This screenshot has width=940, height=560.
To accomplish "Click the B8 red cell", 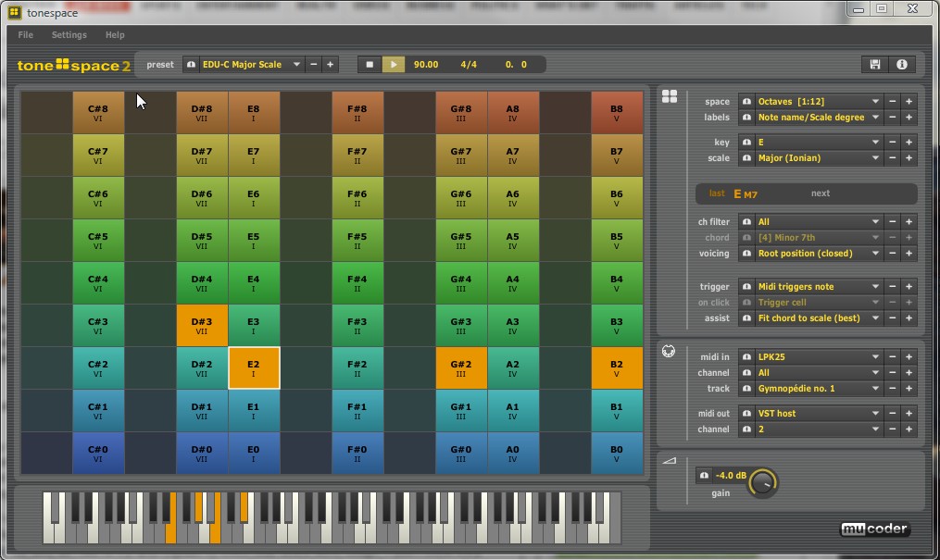I will pyautogui.click(x=617, y=113).
